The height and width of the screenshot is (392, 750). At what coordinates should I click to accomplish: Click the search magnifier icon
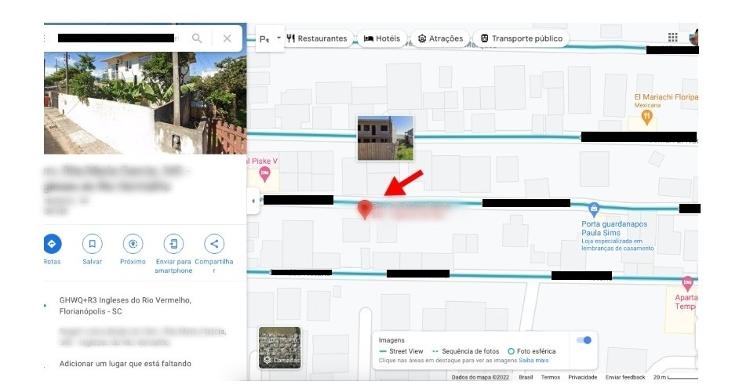click(197, 38)
